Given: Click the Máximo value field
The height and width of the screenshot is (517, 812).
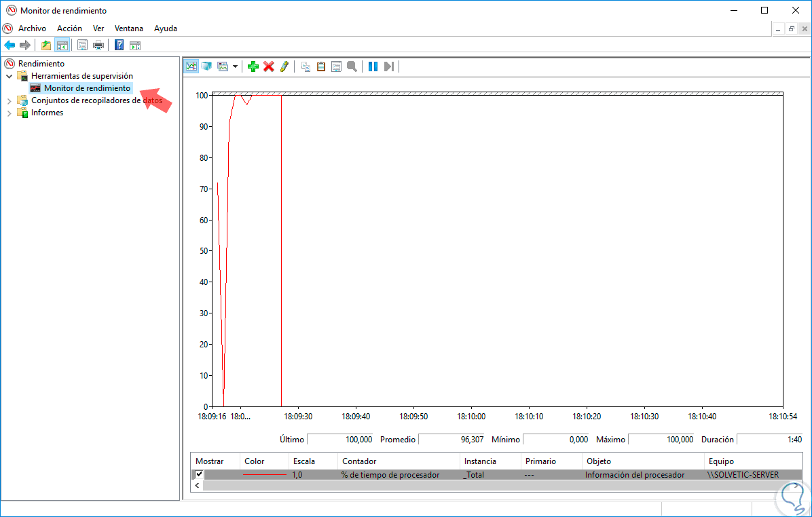Looking at the screenshot, I should [661, 440].
